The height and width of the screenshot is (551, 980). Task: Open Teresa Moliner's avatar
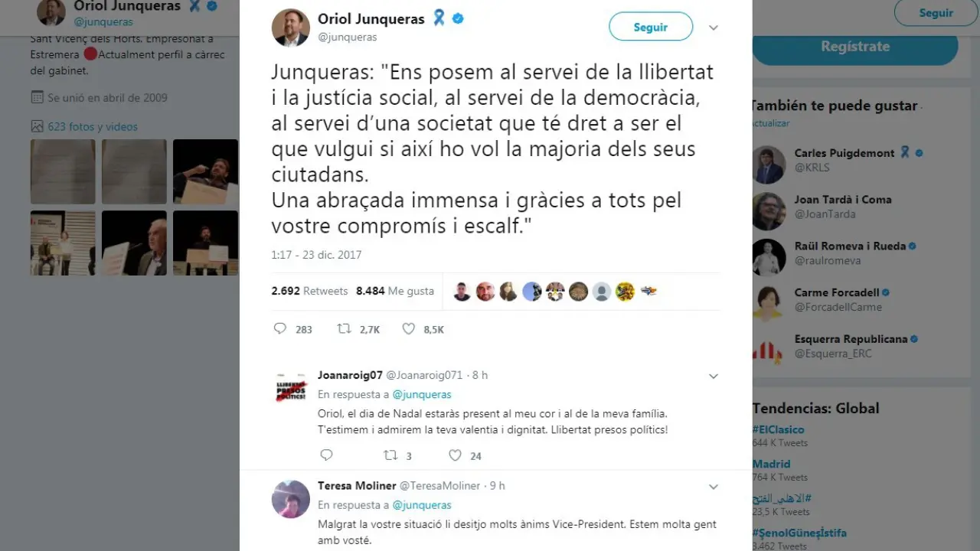pyautogui.click(x=291, y=499)
